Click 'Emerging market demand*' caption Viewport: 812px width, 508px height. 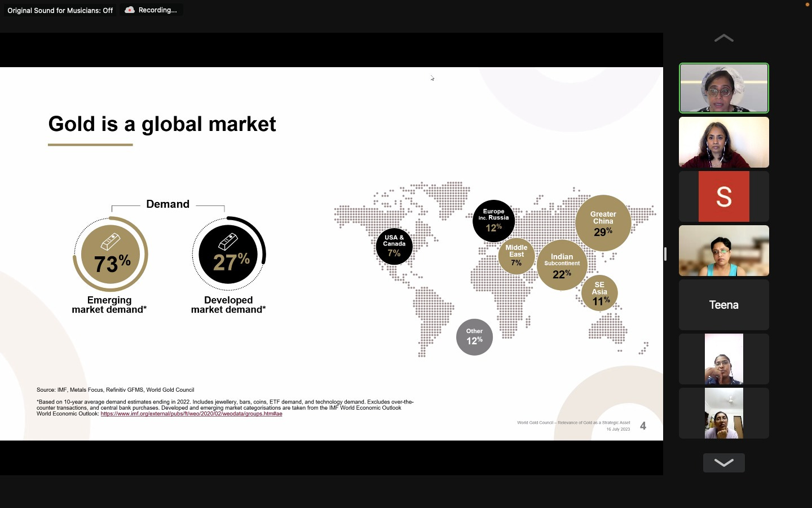pos(109,305)
